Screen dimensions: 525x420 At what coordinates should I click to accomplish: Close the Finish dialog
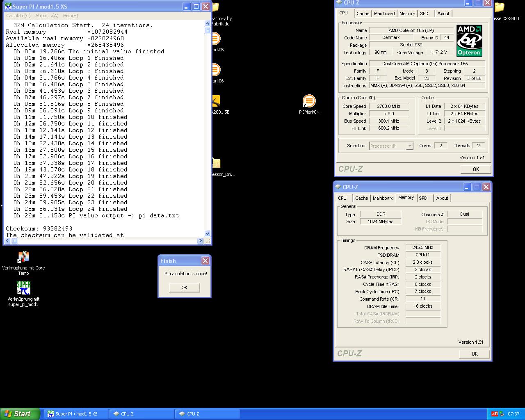point(205,261)
